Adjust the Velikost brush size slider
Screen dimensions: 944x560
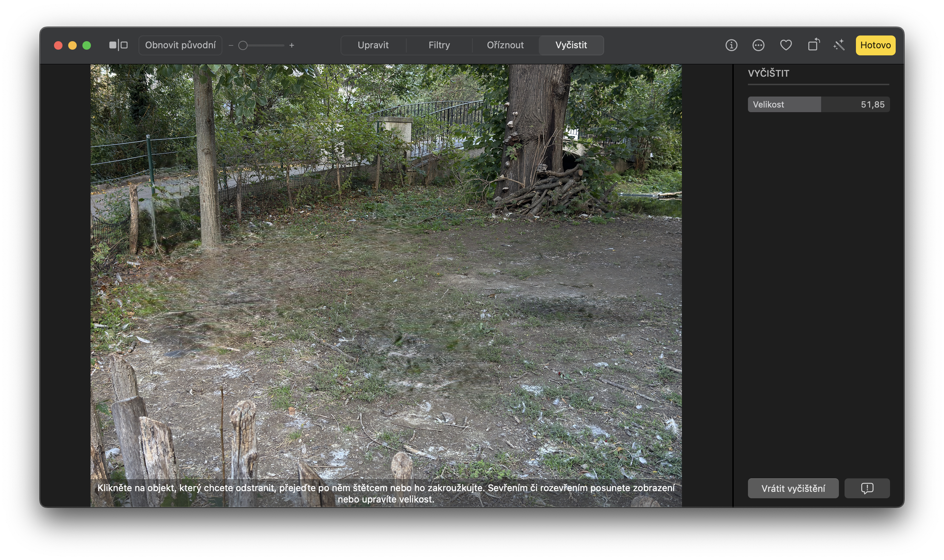[819, 105]
